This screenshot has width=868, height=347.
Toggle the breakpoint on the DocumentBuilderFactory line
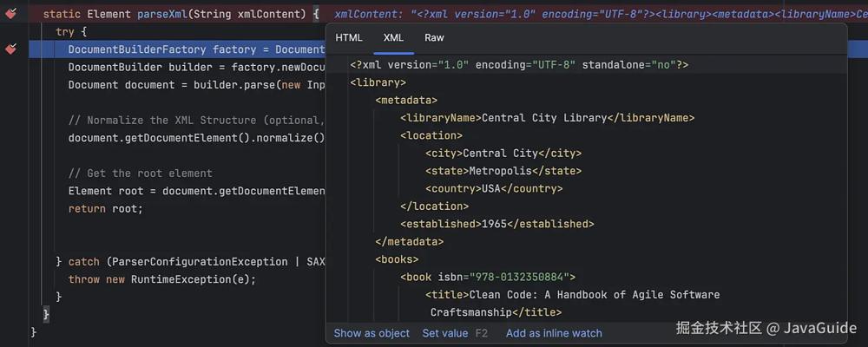click(x=10, y=49)
